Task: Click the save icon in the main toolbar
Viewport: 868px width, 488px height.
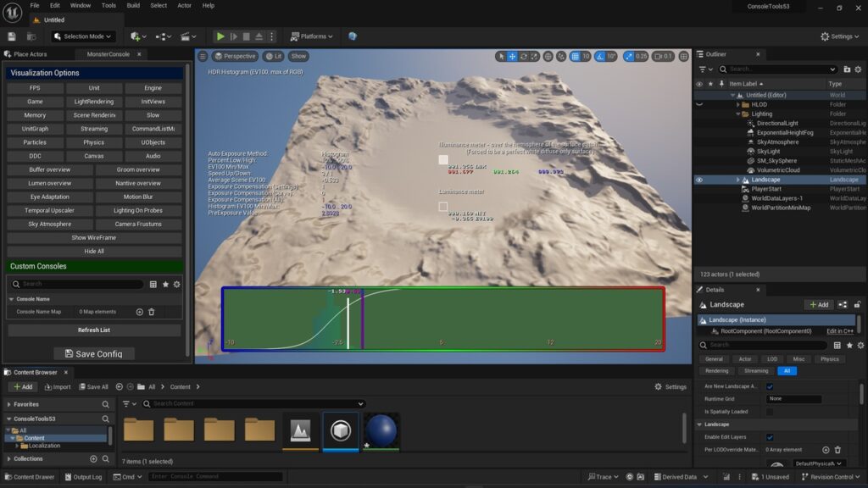Action: point(12,36)
